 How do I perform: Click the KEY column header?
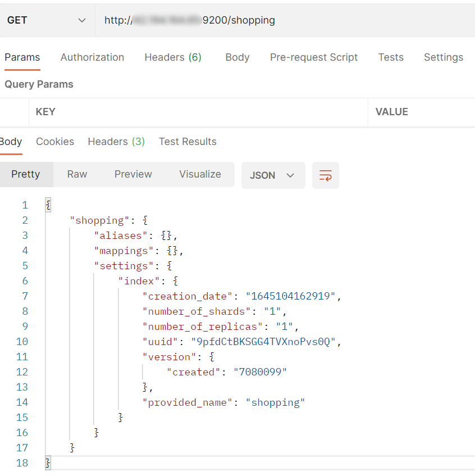point(45,112)
